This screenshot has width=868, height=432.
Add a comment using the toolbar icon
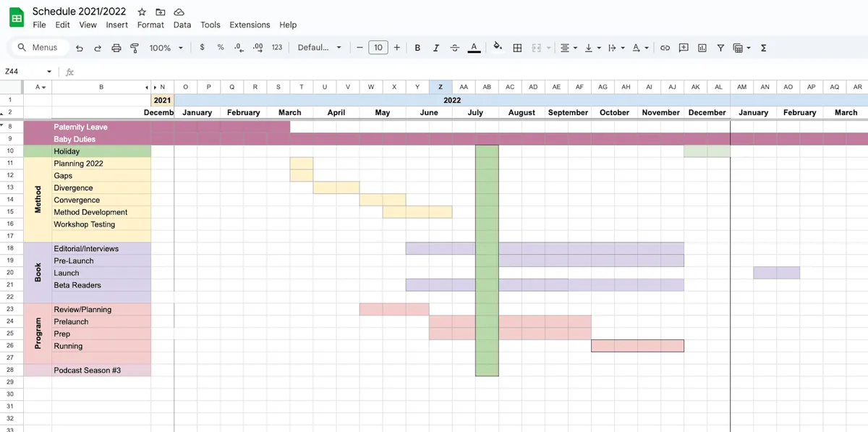684,48
